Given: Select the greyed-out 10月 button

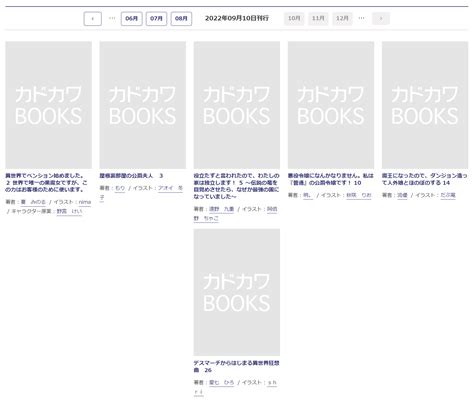Looking at the screenshot, I should coord(294,19).
